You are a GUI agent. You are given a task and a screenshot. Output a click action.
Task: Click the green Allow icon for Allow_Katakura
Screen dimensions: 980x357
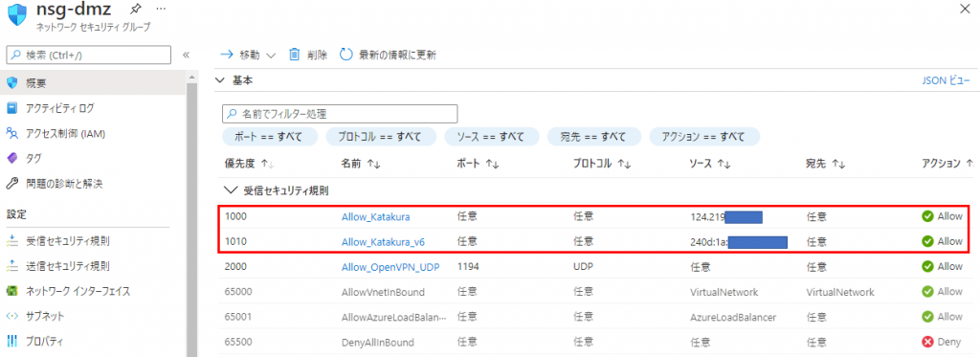point(927,216)
